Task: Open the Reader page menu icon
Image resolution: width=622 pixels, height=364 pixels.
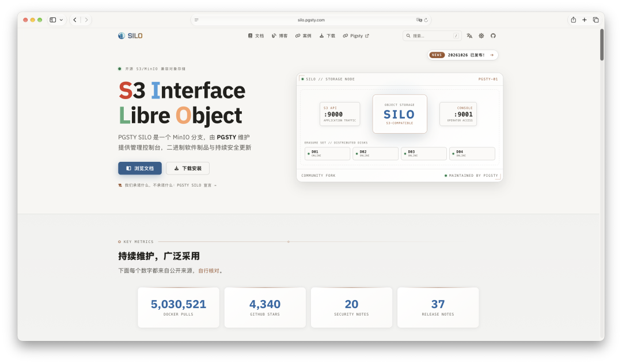Action: (x=196, y=20)
